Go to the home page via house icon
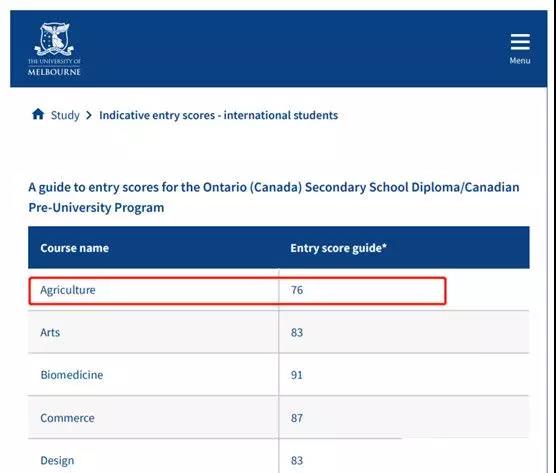 point(38,115)
